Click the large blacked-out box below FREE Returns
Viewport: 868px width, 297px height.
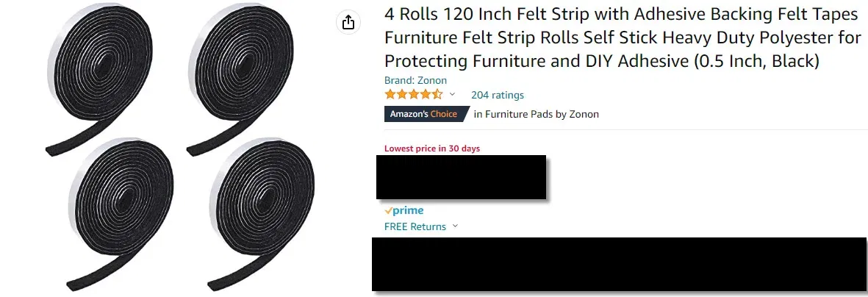(619, 264)
